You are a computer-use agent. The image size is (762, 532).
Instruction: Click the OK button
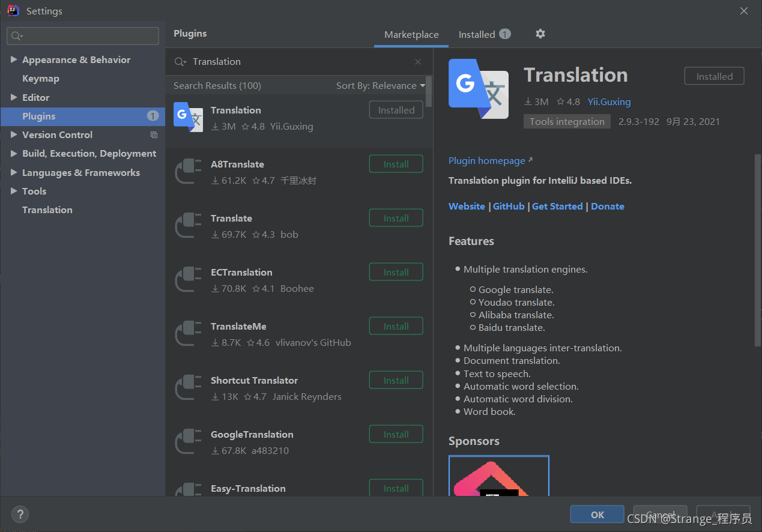pyautogui.click(x=597, y=515)
